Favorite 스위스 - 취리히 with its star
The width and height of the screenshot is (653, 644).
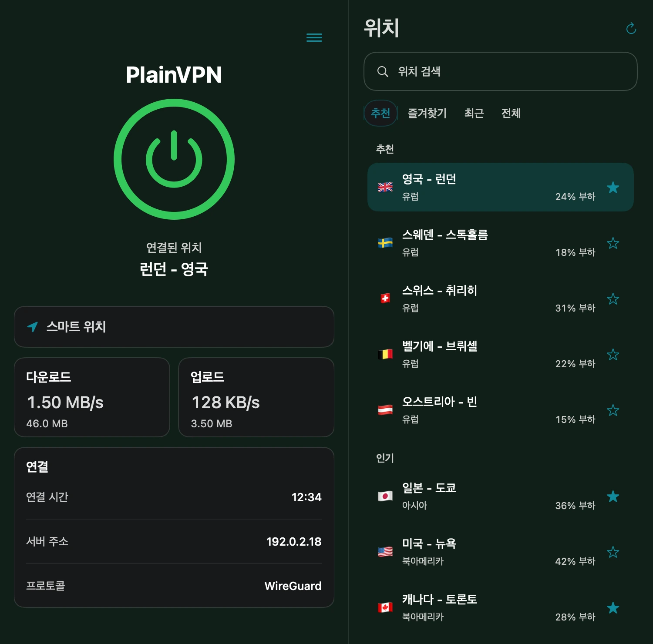click(613, 299)
